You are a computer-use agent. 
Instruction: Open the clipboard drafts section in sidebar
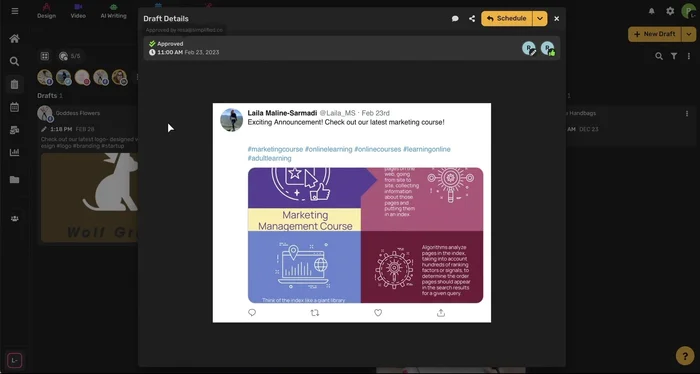(x=14, y=84)
